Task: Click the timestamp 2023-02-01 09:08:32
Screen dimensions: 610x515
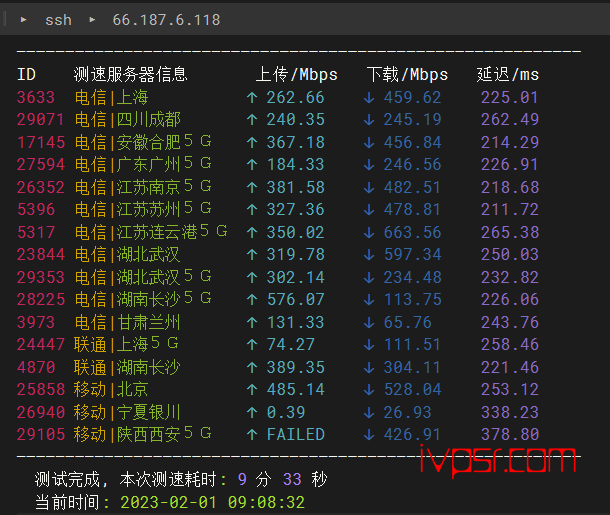Action: [212, 502]
